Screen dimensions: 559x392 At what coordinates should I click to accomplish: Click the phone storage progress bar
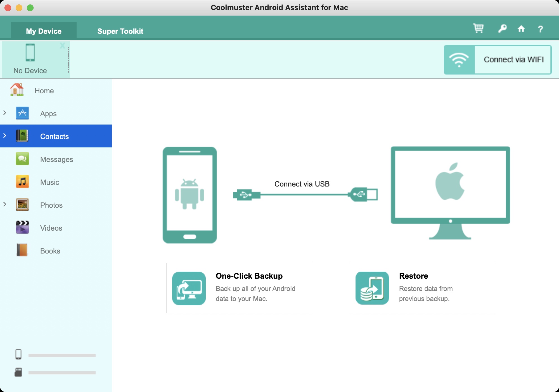click(62, 355)
